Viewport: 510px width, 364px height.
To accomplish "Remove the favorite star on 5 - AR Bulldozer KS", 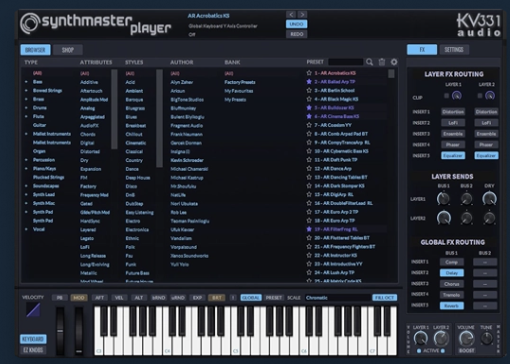I will coord(309,108).
